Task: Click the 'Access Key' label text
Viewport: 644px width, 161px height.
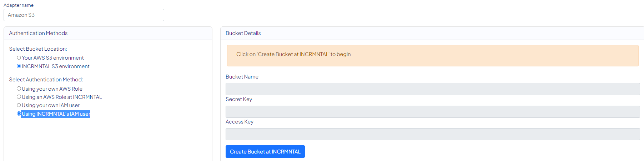Action: (240, 122)
